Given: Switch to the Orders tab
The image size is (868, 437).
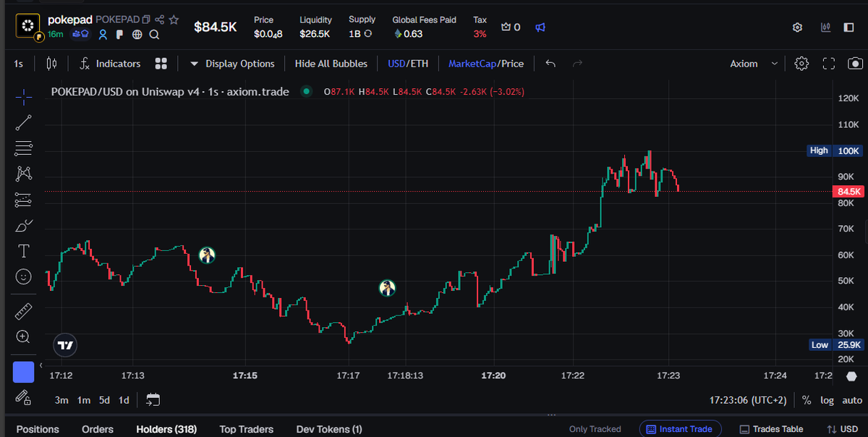Looking at the screenshot, I should [98, 429].
